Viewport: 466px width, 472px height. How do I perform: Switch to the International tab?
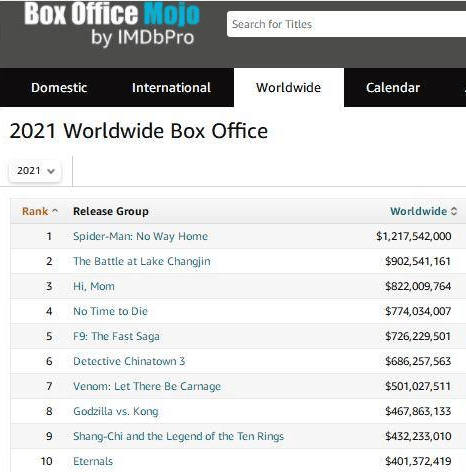[171, 88]
